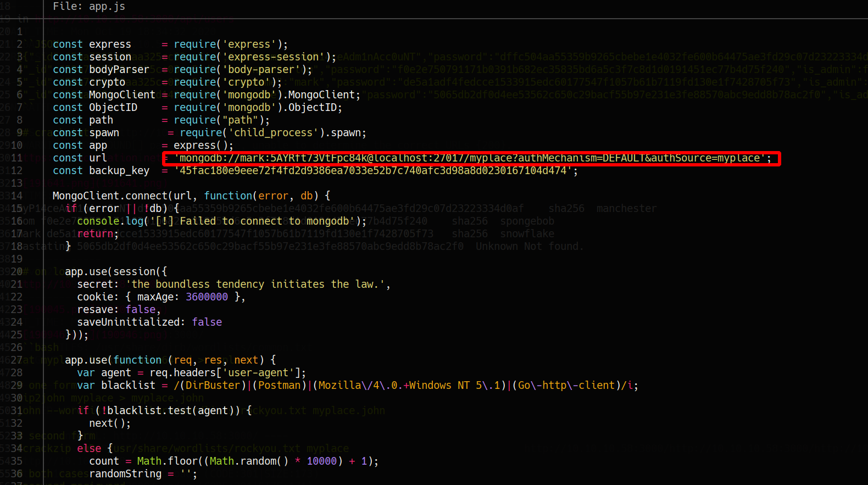Click line number 14 in the gutter

point(16,196)
